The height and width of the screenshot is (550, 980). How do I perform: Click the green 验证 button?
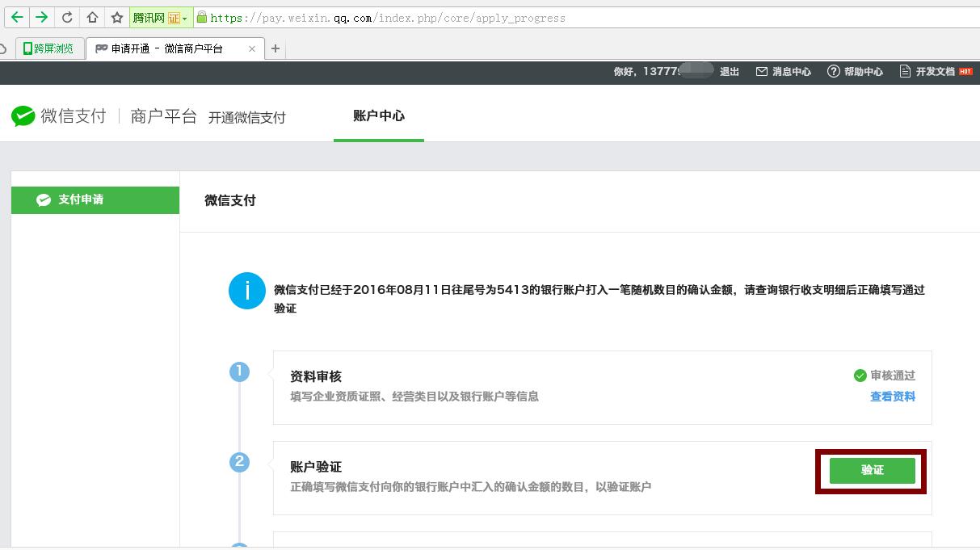pyautogui.click(x=872, y=470)
